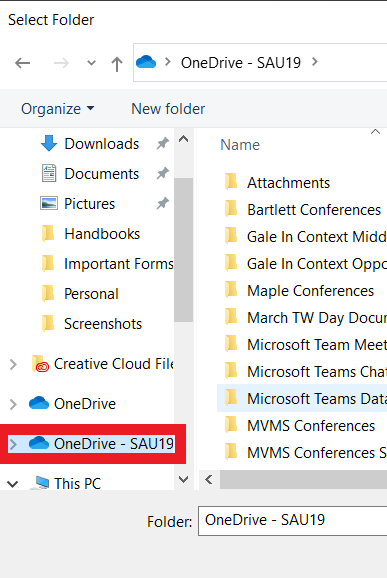The height and width of the screenshot is (578, 387).
Task: Expand the OneDrive - SAU19 tree node
Action: (x=13, y=444)
